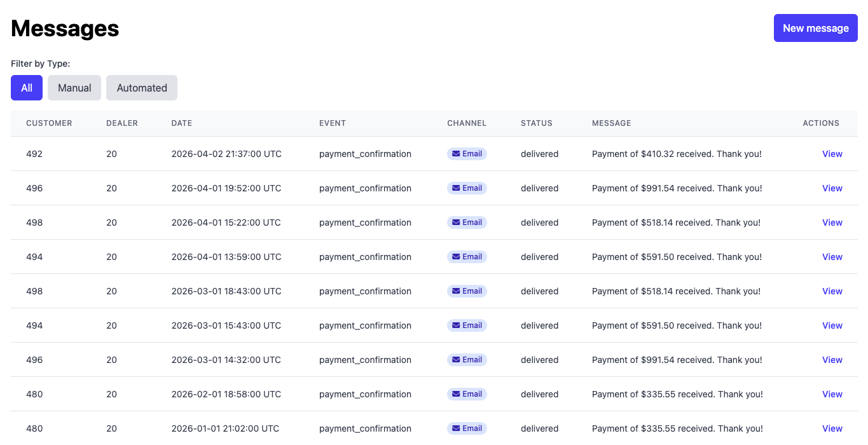View the $518.14 message from 2026-04-01
Image resolution: width=868 pixels, height=445 pixels.
tap(832, 222)
